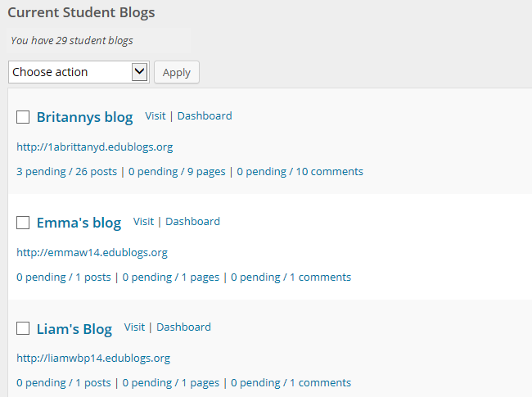Go to the 1abrittanyd.edublogs.org URL
The height and width of the screenshot is (397, 532).
coord(94,147)
